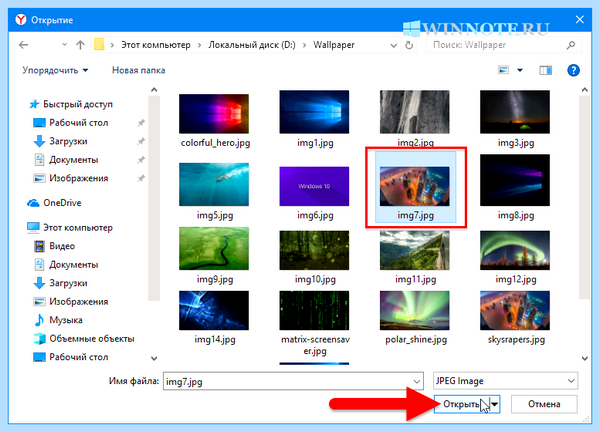Open the JPEG Image file type dropdown
The width and height of the screenshot is (600, 432).
point(505,381)
